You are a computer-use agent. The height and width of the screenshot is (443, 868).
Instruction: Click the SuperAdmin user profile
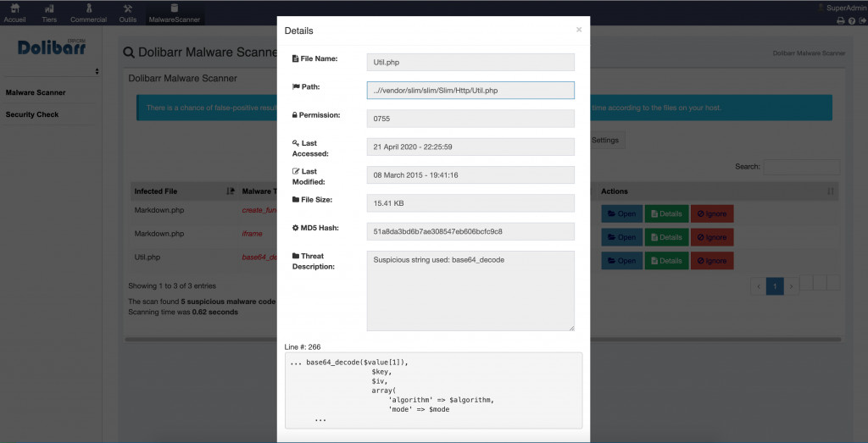pyautogui.click(x=842, y=8)
